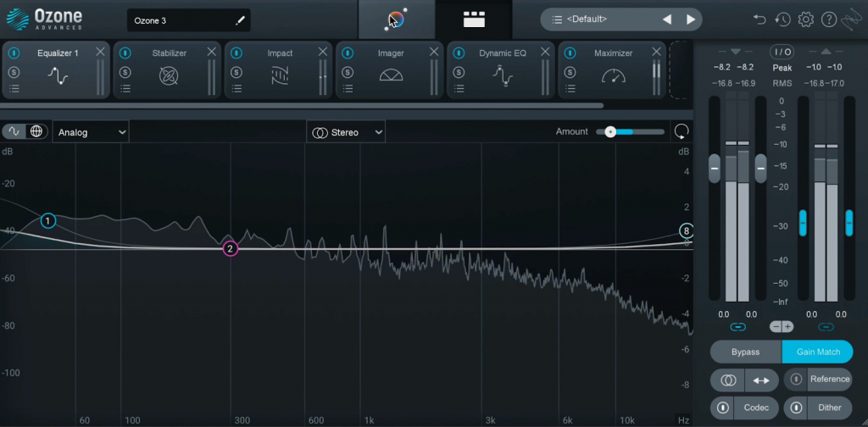Click the Gain Match button
This screenshot has width=868, height=427.
818,352
